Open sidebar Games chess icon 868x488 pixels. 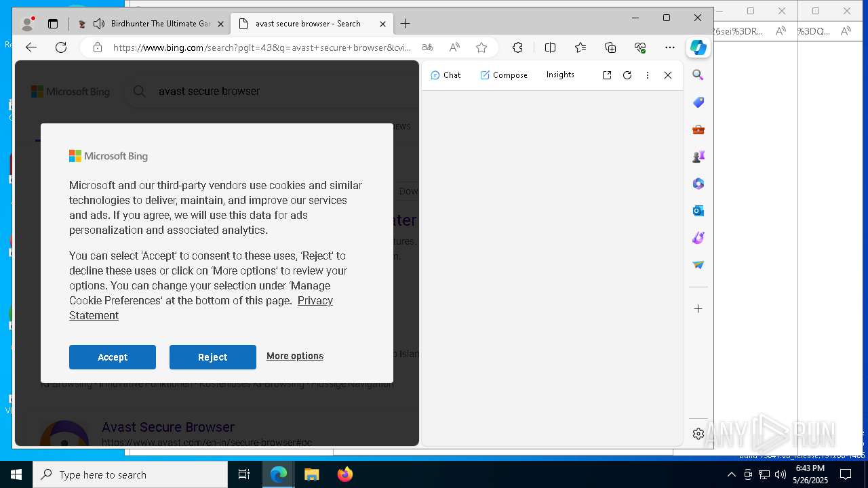click(698, 157)
